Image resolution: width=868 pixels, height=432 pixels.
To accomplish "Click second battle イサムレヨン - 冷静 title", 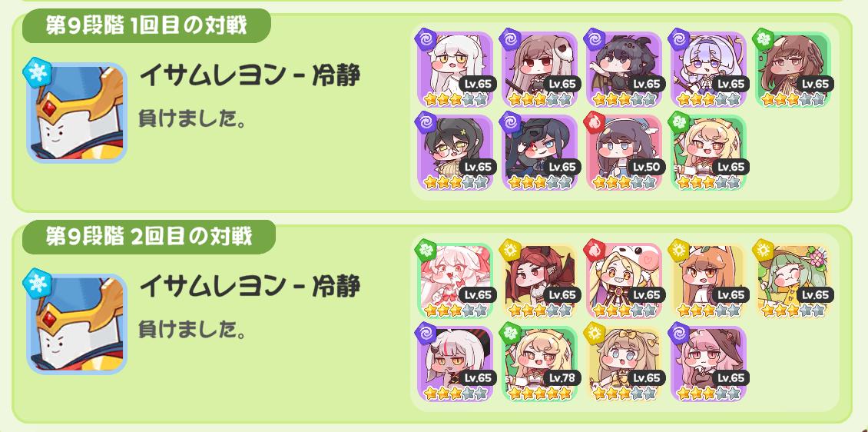I will (250, 286).
